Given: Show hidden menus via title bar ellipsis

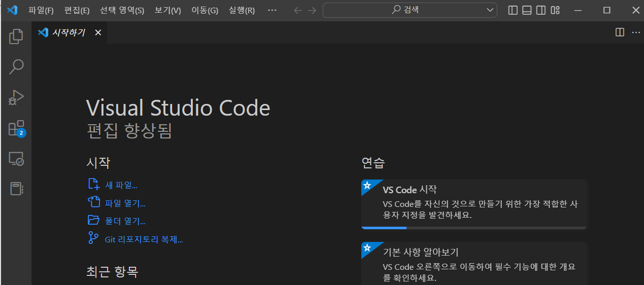Looking at the screenshot, I should pyautogui.click(x=272, y=10).
